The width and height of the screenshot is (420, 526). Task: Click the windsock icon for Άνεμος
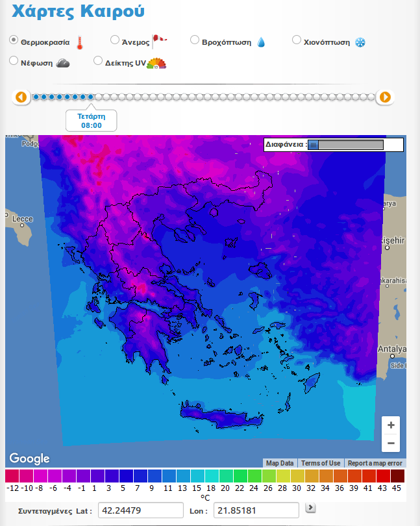tap(159, 42)
